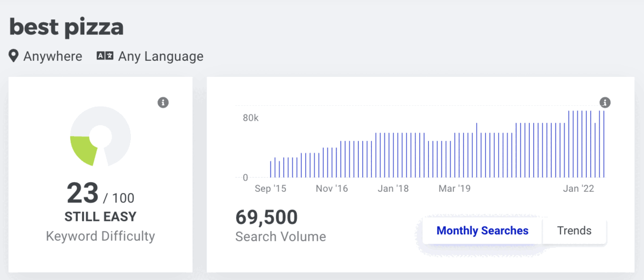644x280 pixels.
Task: Click the first bar above Sep '15
Action: point(270,169)
